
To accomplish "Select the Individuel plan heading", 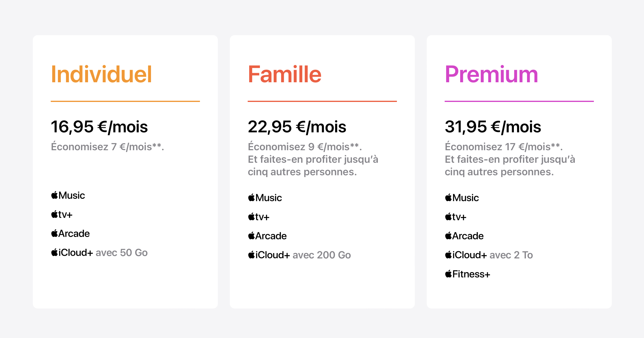I will tap(101, 74).
